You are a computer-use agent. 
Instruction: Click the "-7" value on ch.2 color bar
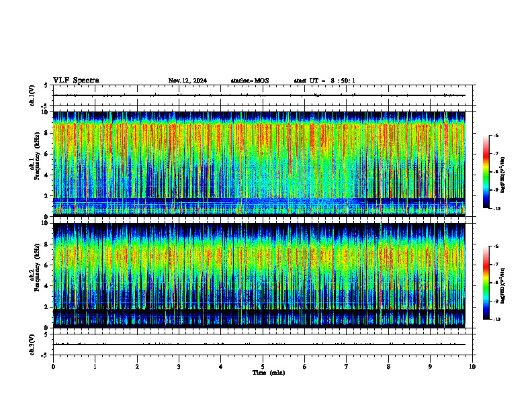[496, 265]
